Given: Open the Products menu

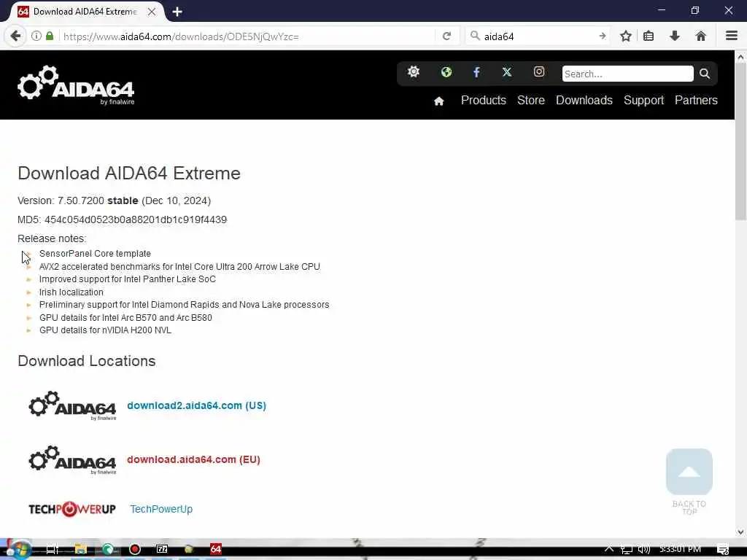Looking at the screenshot, I should click(x=483, y=101).
